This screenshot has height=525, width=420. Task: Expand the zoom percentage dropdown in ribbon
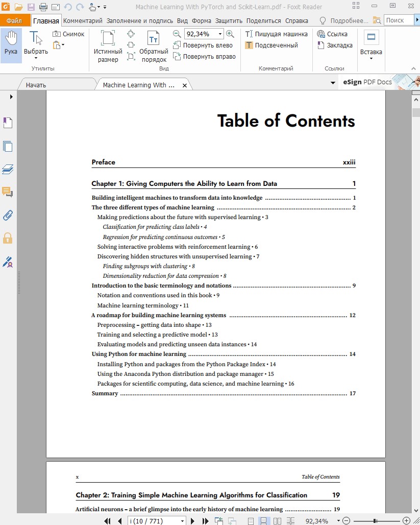pyautogui.click(x=220, y=34)
